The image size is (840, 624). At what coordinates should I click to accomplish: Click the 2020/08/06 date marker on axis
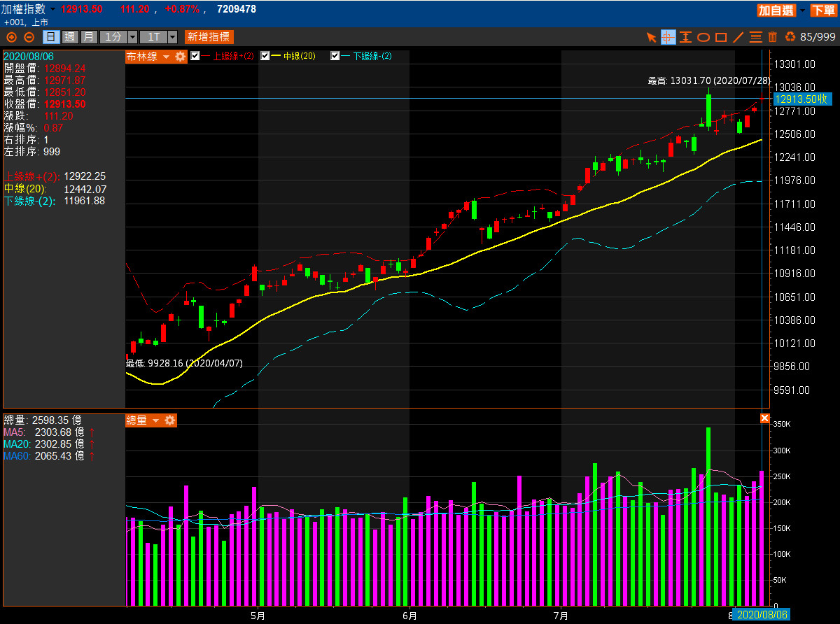pos(763,615)
